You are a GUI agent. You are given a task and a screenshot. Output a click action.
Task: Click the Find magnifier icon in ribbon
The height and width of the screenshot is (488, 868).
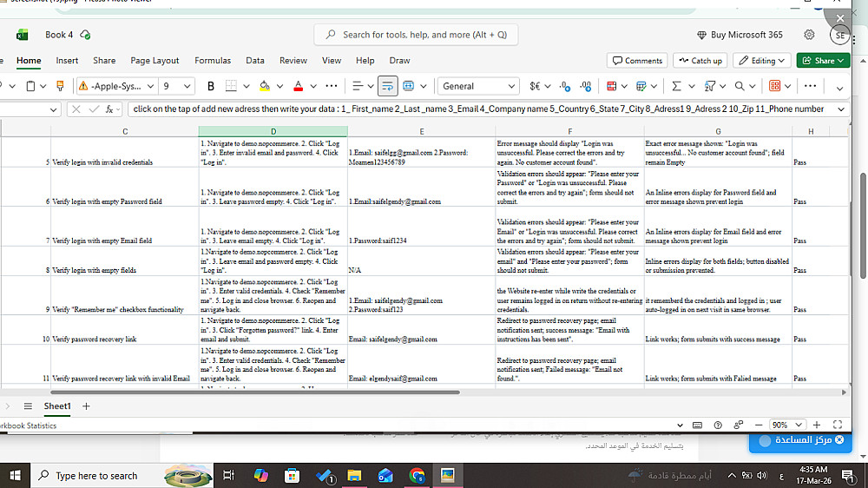740,87
